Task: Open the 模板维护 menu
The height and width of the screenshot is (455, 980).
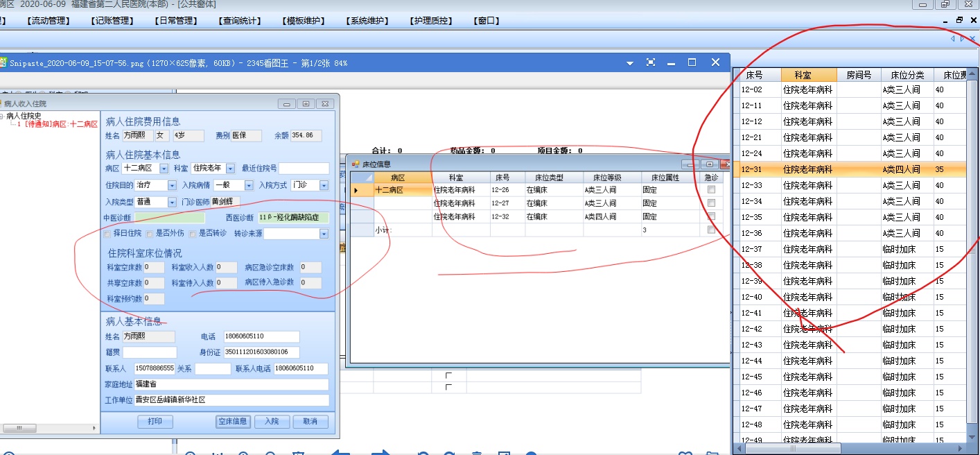Action: click(303, 21)
